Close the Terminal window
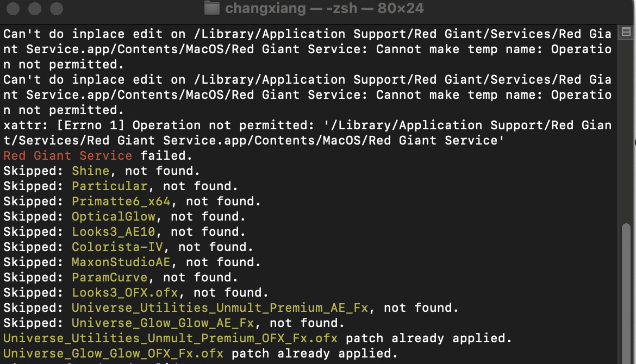Viewport: 636px width, 364px height. point(13,9)
